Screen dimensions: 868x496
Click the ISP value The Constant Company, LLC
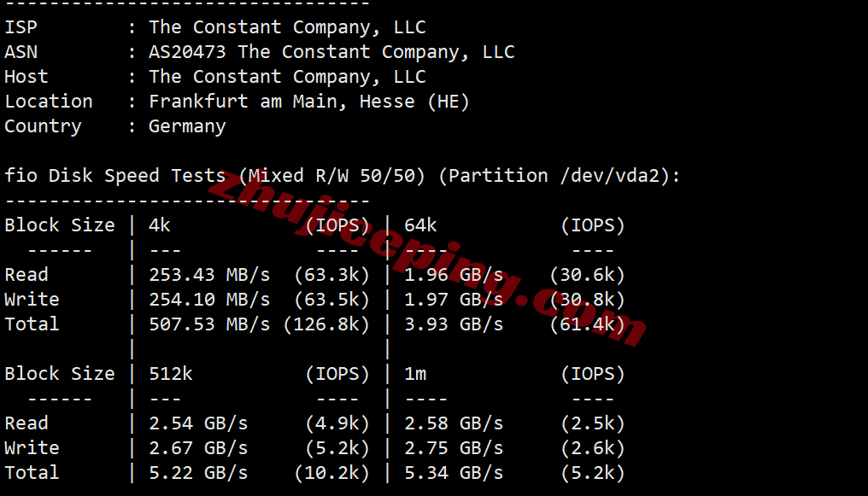point(287,27)
